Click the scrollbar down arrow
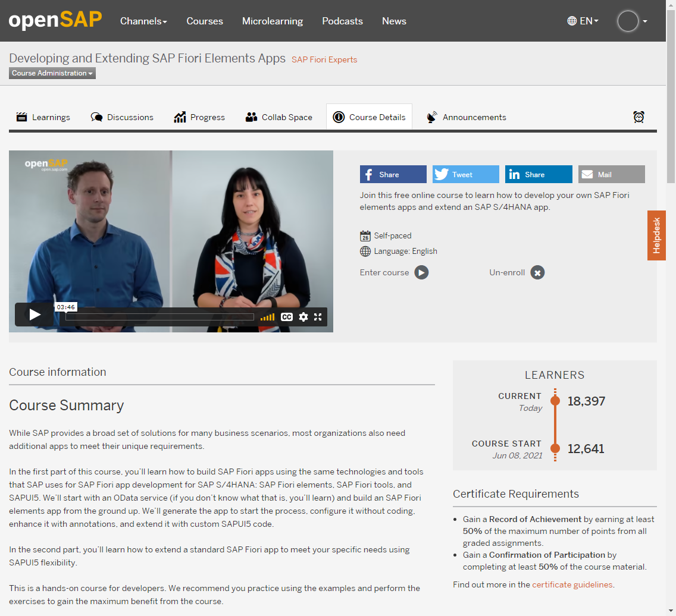This screenshot has width=676, height=616. 671,611
